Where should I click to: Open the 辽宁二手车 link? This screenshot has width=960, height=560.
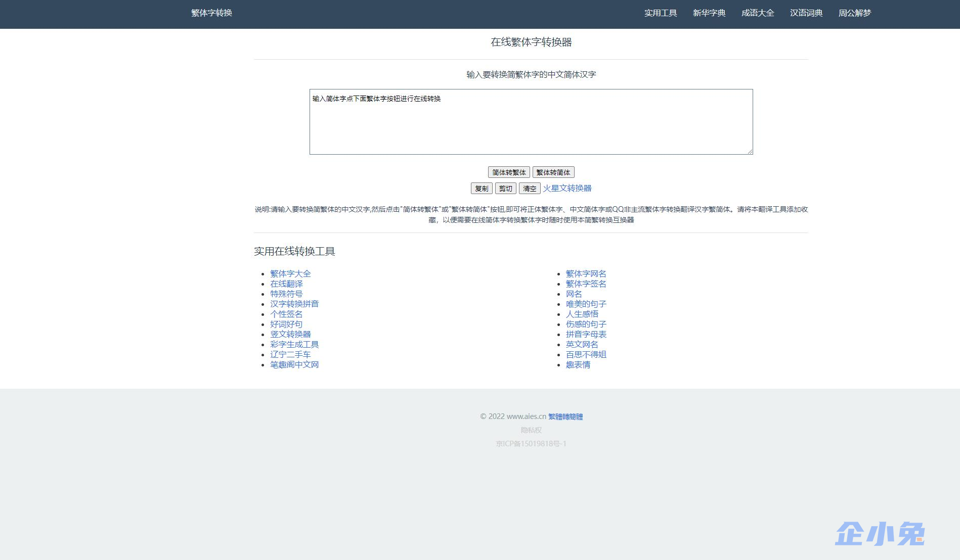[x=290, y=354]
